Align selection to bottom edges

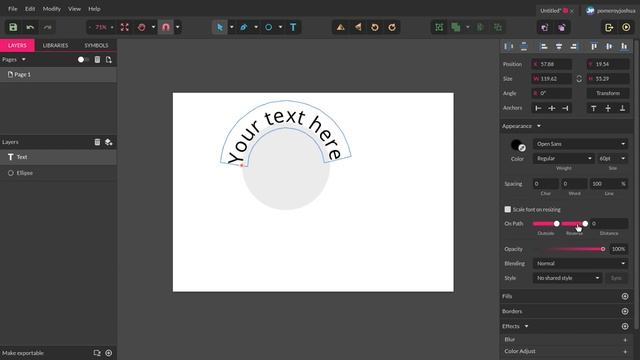[x=624, y=47]
